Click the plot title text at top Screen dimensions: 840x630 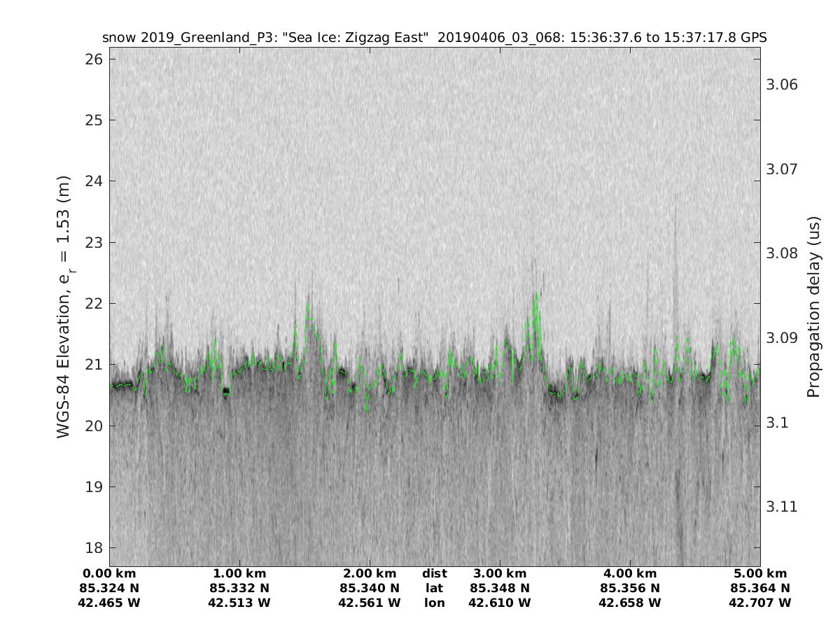(x=434, y=37)
